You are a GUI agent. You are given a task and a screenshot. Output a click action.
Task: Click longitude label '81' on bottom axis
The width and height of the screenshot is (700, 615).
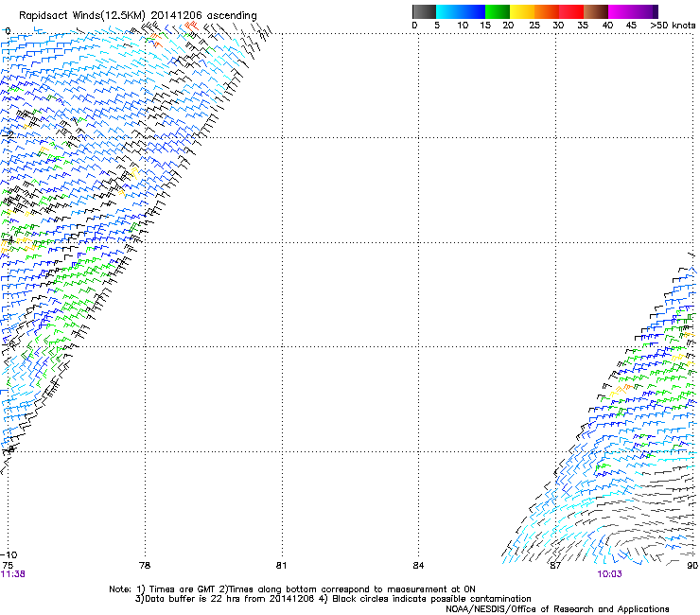pyautogui.click(x=281, y=566)
